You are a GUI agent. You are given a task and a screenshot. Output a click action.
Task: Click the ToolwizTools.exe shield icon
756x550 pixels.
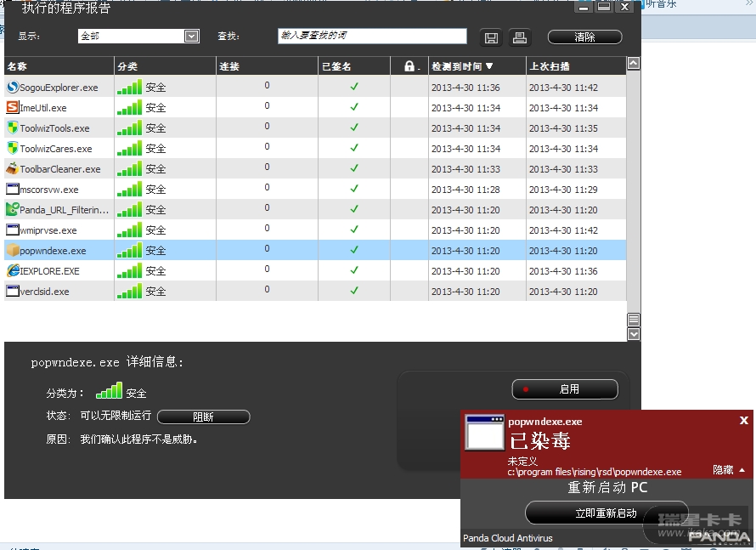coord(13,128)
